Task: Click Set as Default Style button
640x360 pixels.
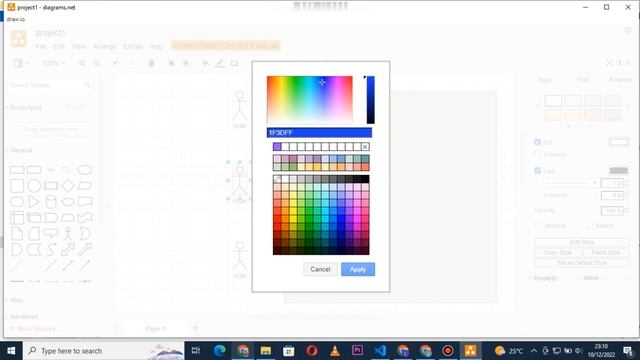Action: point(582,263)
